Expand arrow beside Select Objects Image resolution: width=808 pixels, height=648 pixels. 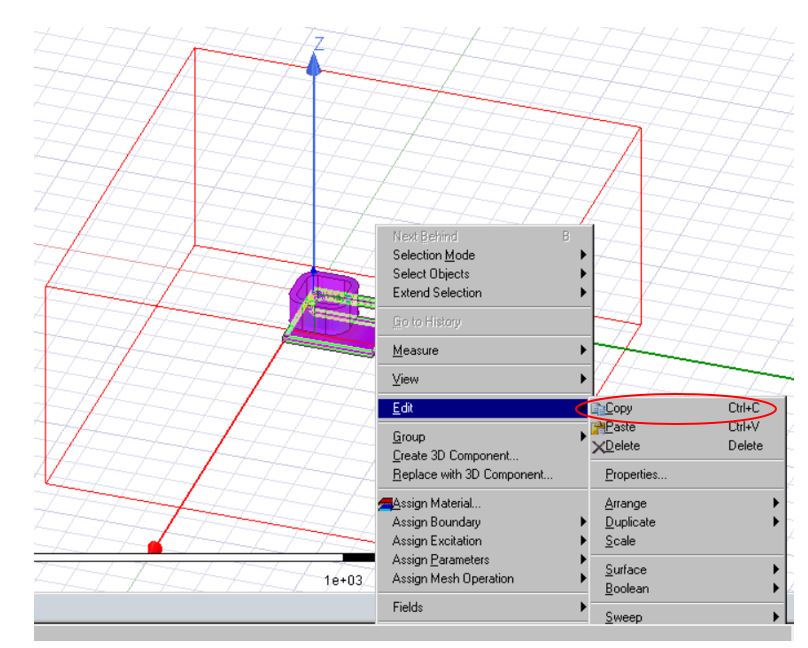coord(583,274)
